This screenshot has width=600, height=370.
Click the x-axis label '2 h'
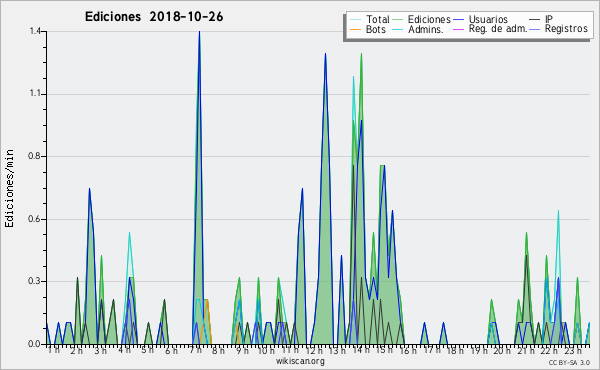(x=77, y=350)
